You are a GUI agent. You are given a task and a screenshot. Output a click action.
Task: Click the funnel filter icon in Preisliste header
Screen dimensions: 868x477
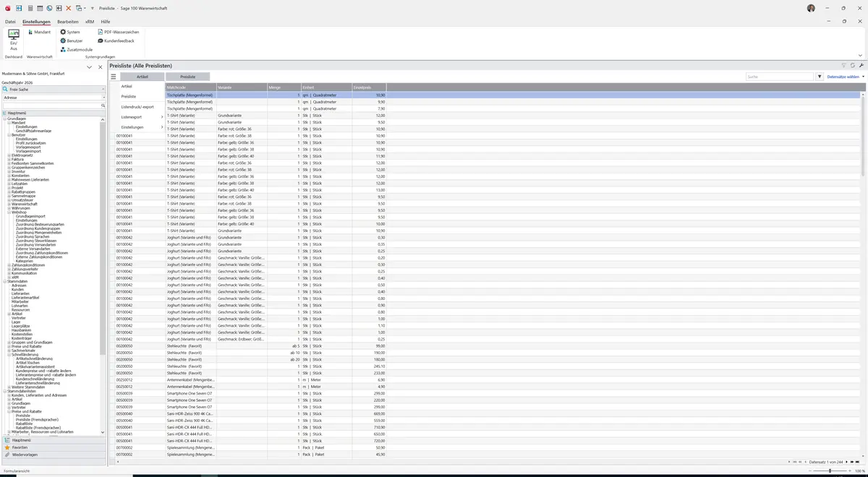coord(843,66)
